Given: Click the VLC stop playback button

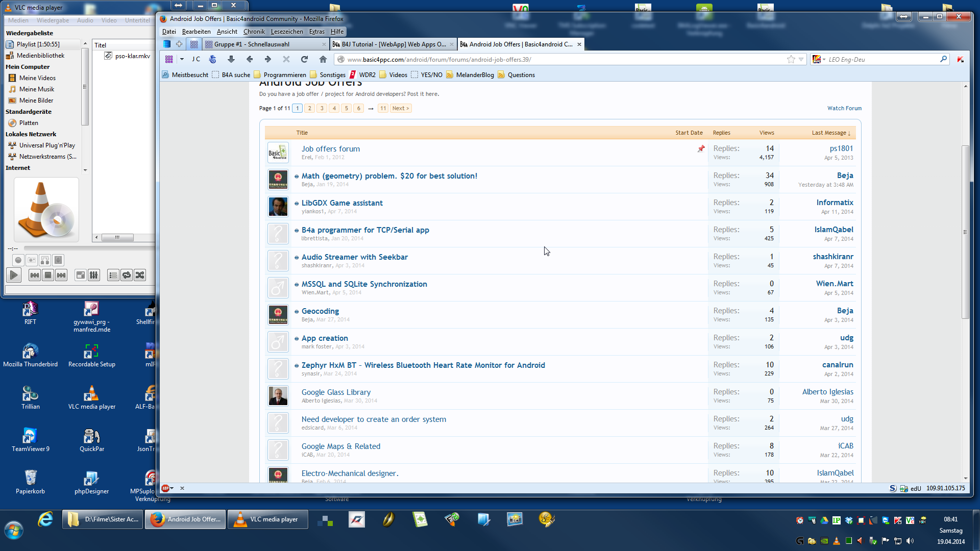Looking at the screenshot, I should coord(48,275).
